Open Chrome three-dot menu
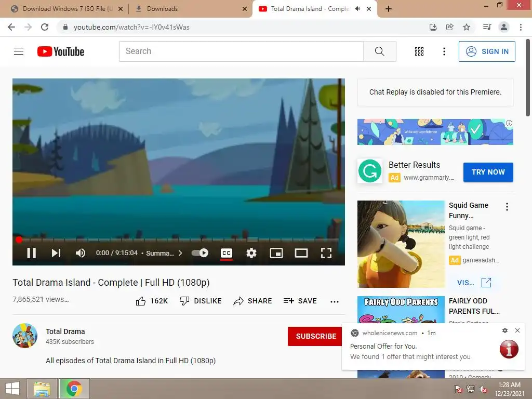532x399 pixels. tap(521, 27)
